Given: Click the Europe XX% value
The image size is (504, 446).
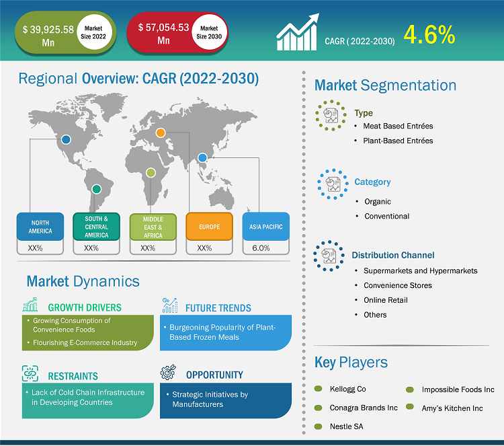Looking at the screenshot, I should tap(204, 248).
